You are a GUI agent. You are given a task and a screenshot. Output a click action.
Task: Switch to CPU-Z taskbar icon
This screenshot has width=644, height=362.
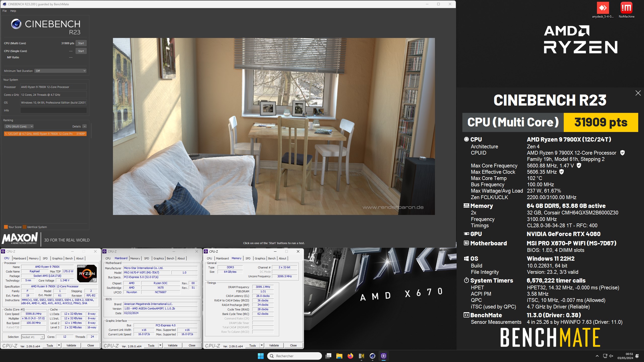point(383,356)
